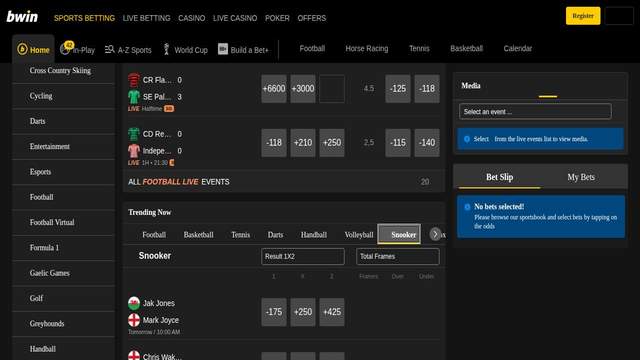Screen dimensions: 640x360
Task: Click the live stream badge under Halftime
Action: [x=169, y=109]
